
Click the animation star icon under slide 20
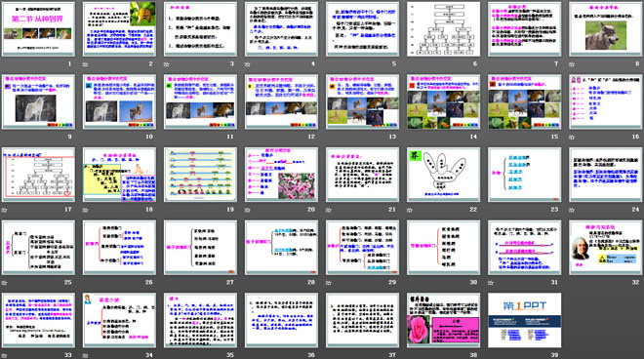248,210
